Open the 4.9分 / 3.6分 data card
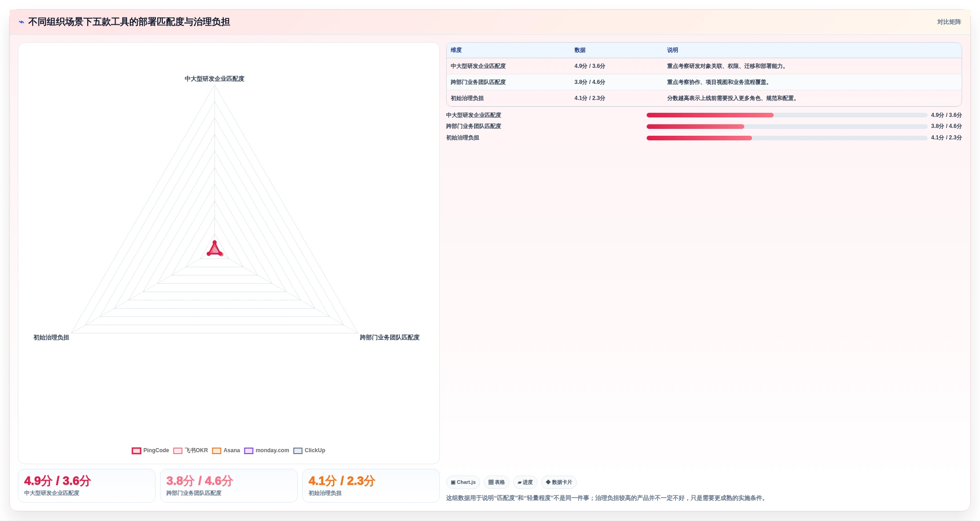Viewport: 980px width, 521px height. click(87, 486)
